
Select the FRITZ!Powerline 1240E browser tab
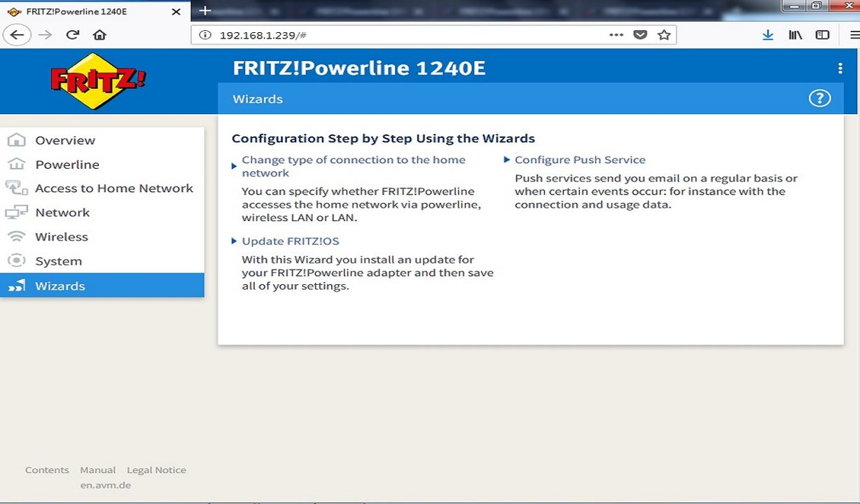click(95, 11)
